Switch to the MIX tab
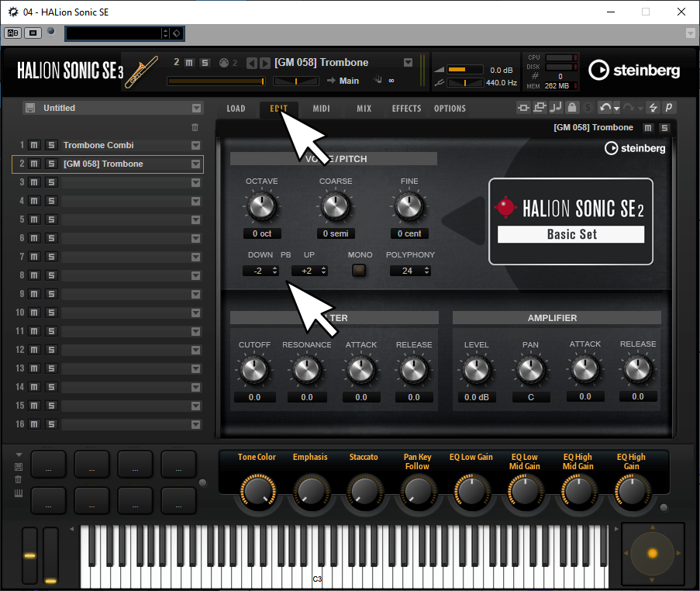Viewport: 700px width, 591px height. click(364, 109)
